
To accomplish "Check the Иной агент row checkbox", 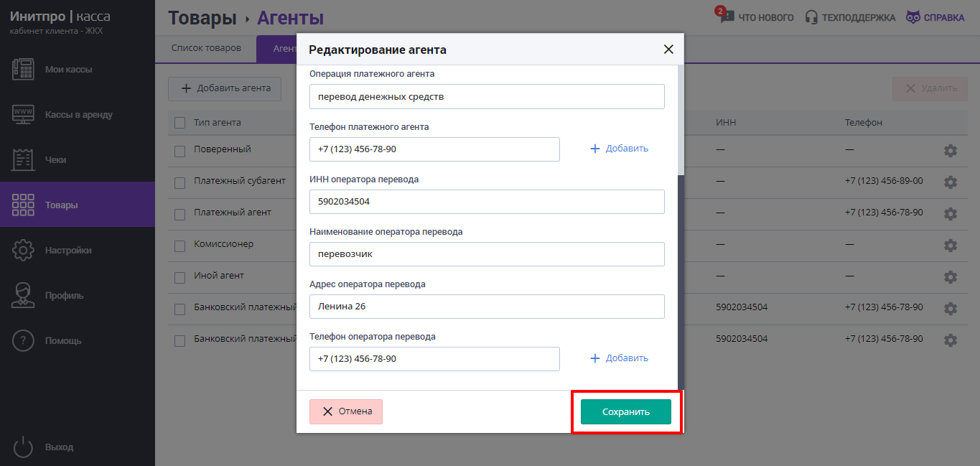I will coord(180,277).
